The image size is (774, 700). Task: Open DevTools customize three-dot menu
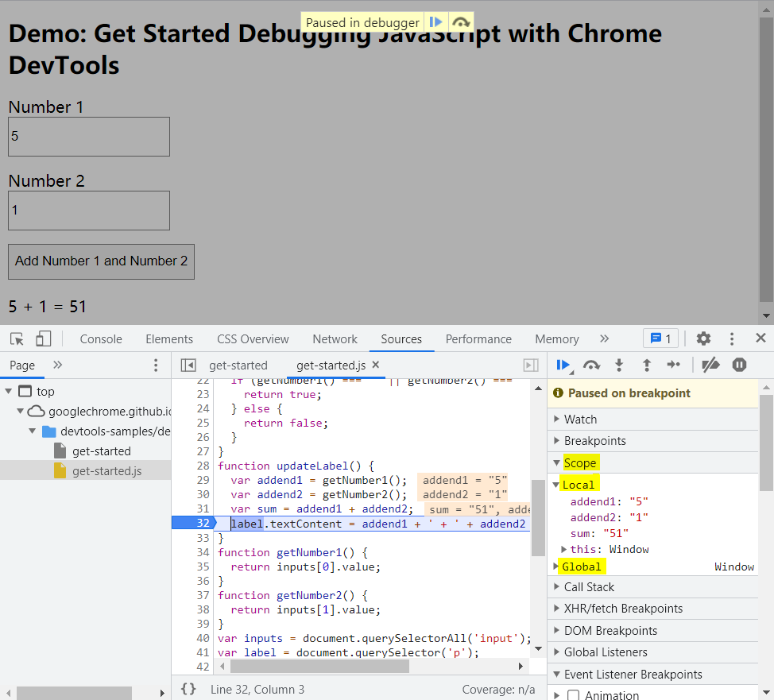point(732,338)
